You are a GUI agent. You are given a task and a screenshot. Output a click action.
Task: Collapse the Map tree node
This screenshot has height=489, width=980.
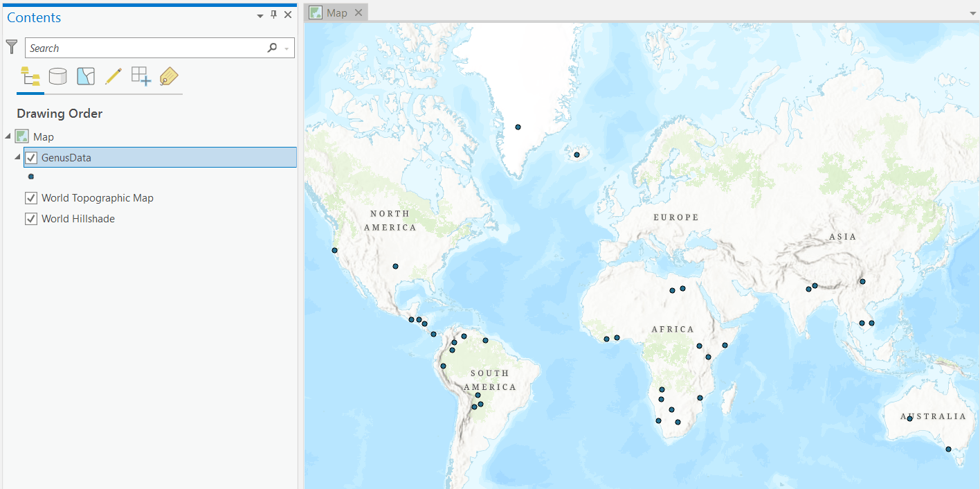(8, 136)
